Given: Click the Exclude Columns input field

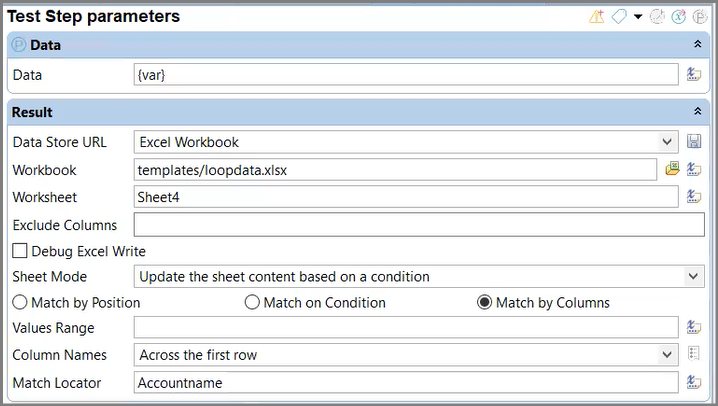Looking at the screenshot, I should pos(419,225).
